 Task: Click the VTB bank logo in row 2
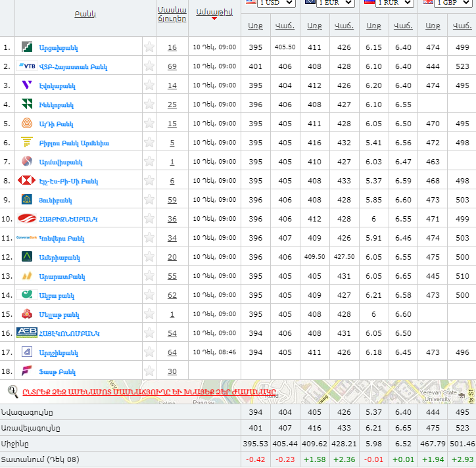pyautogui.click(x=27, y=66)
